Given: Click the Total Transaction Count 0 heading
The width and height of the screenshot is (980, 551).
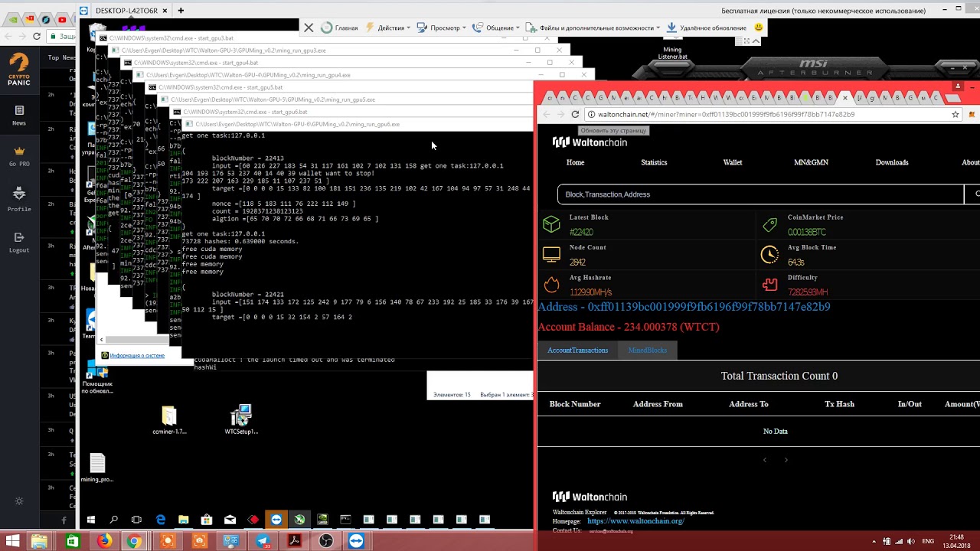Looking at the screenshot, I should (x=779, y=376).
